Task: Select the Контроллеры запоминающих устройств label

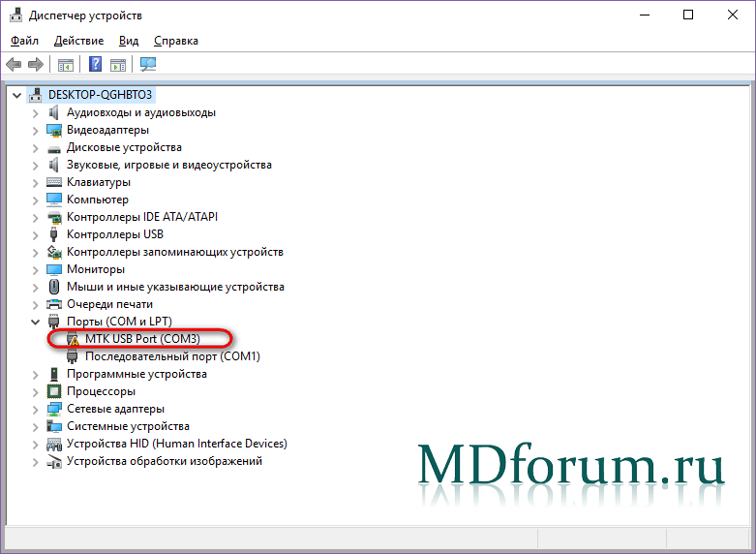Action: pyautogui.click(x=175, y=252)
